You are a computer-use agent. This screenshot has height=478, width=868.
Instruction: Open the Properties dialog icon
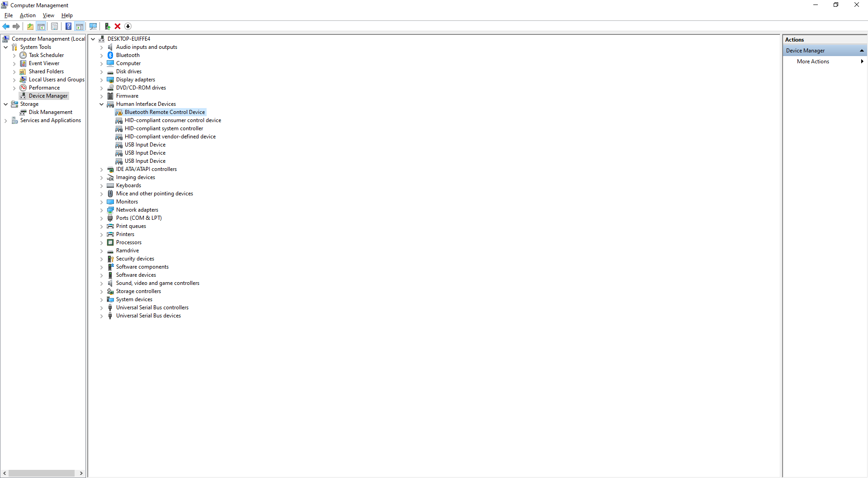[55, 26]
